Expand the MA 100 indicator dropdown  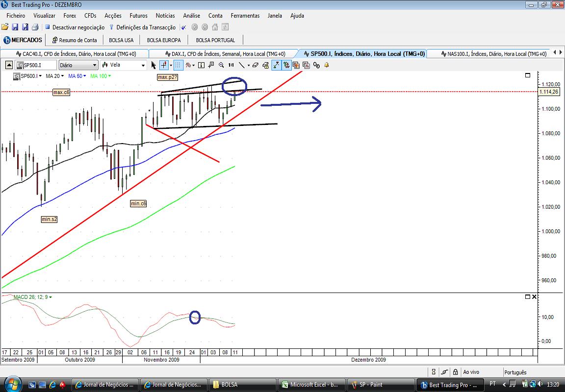click(109, 76)
